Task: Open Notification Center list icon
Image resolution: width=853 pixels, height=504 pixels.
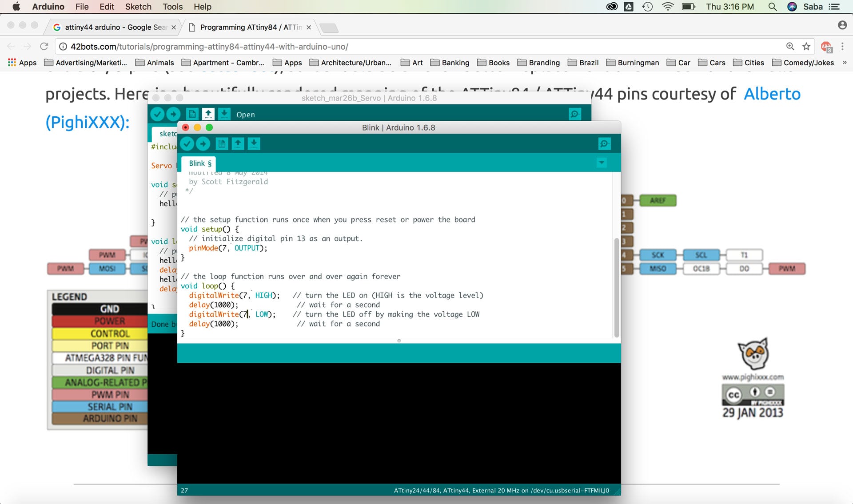Action: pyautogui.click(x=834, y=7)
